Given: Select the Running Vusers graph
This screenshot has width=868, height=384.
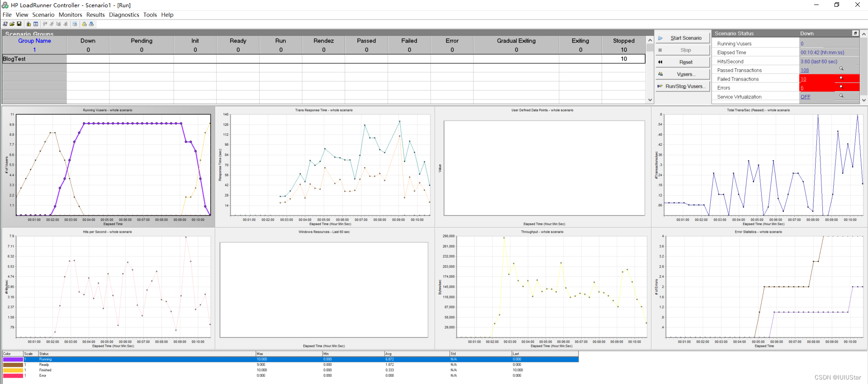Looking at the screenshot, I should coord(109,167).
